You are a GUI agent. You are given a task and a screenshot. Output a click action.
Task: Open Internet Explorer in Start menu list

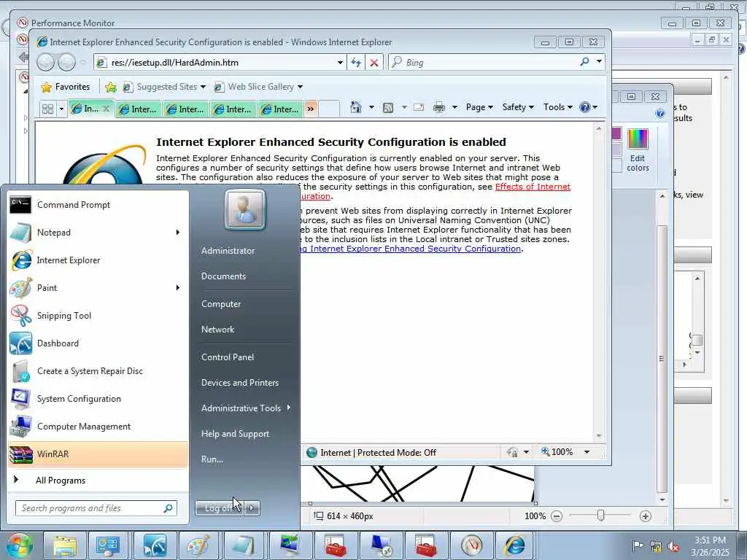98,260
